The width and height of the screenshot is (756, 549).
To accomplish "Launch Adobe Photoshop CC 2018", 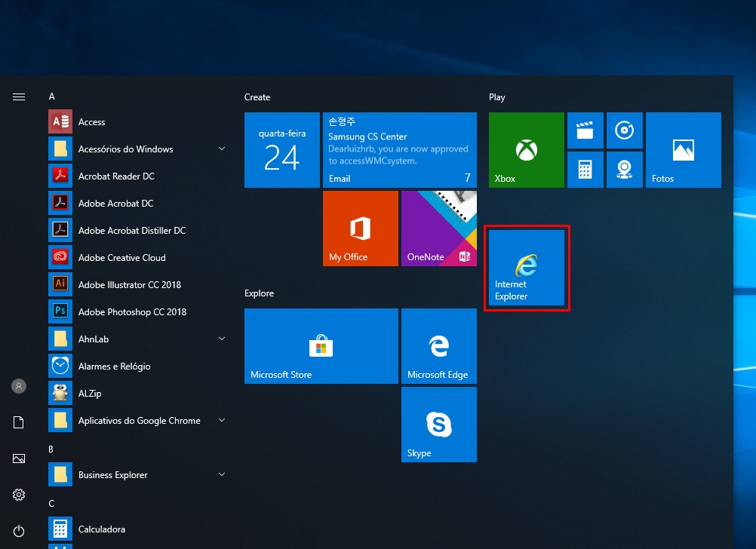I will click(x=137, y=312).
